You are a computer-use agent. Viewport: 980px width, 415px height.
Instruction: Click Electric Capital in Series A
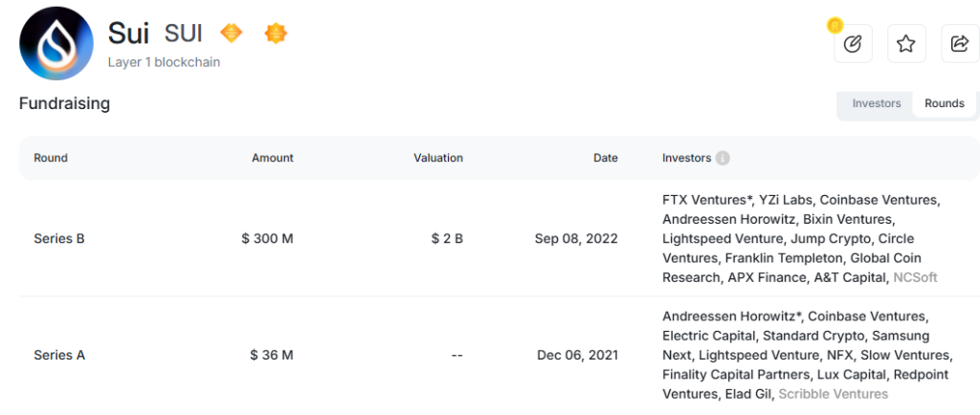[x=708, y=336]
